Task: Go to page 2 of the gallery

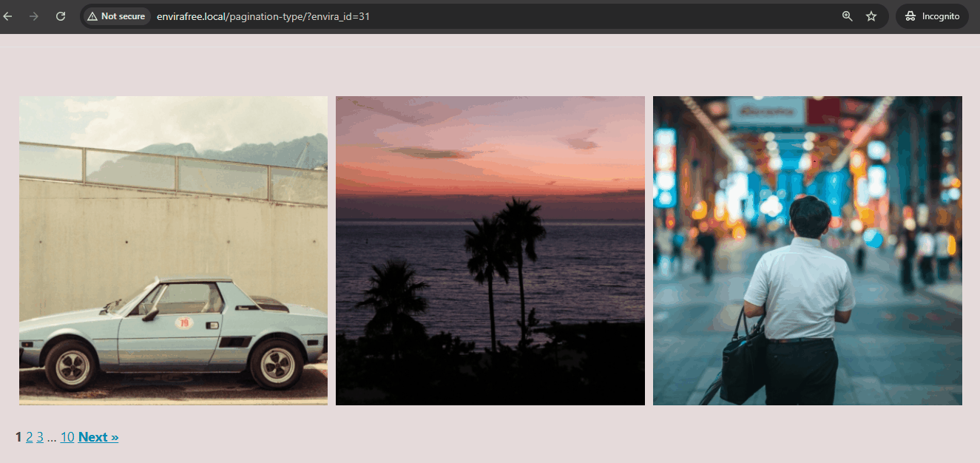Action: pyautogui.click(x=29, y=437)
